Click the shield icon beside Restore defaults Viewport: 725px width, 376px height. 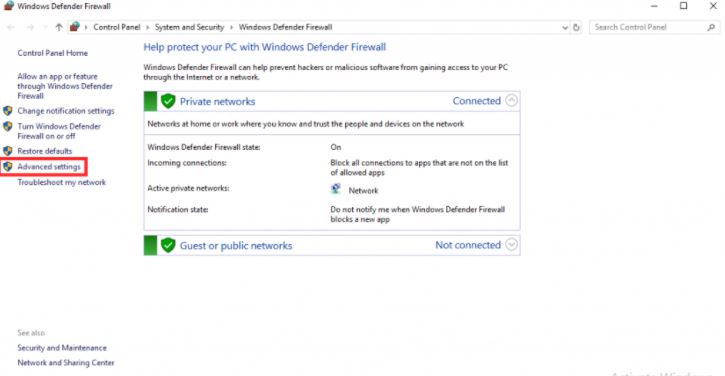[7, 151]
